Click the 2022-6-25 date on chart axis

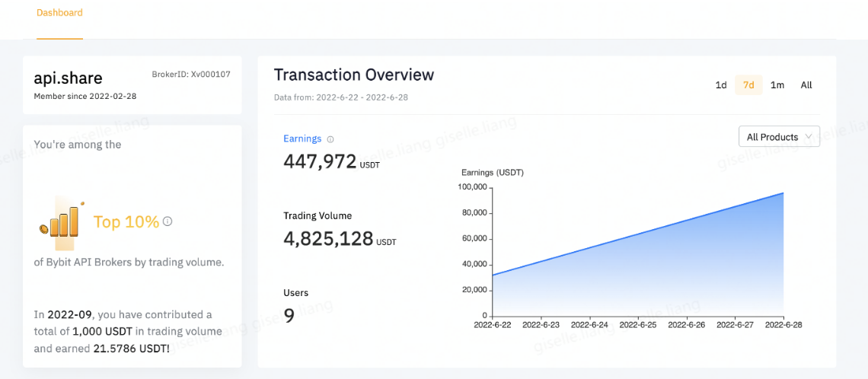638,325
